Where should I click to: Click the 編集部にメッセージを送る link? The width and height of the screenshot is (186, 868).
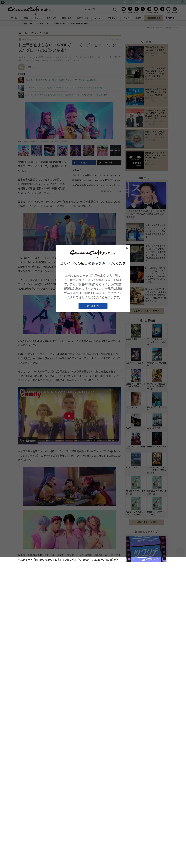pyautogui.click(x=110, y=191)
